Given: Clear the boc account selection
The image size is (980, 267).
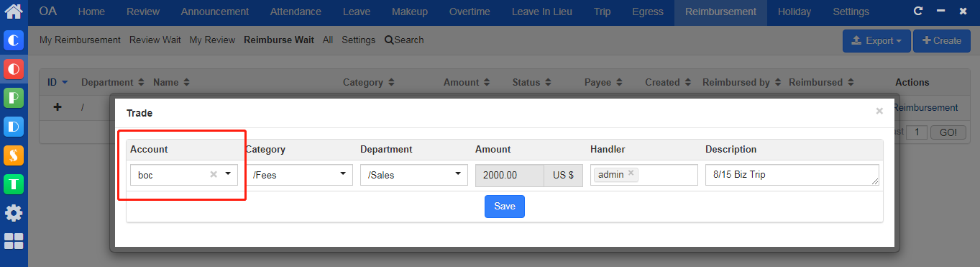Looking at the screenshot, I should click(x=213, y=174).
